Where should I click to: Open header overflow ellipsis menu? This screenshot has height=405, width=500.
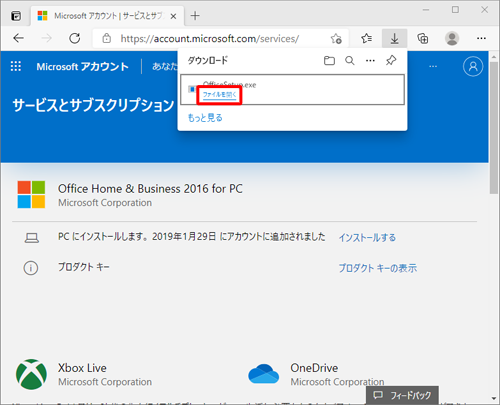coord(433,66)
